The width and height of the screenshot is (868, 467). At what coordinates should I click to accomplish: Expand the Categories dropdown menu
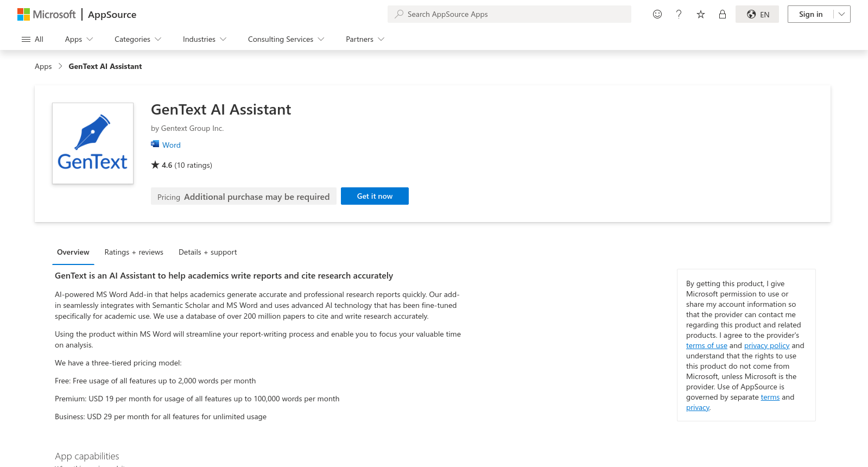click(x=138, y=39)
